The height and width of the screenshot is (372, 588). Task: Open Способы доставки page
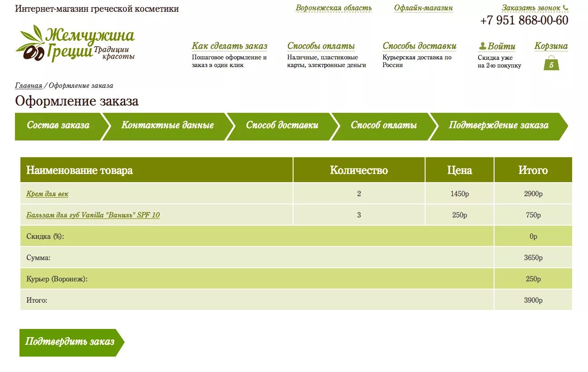(x=419, y=46)
